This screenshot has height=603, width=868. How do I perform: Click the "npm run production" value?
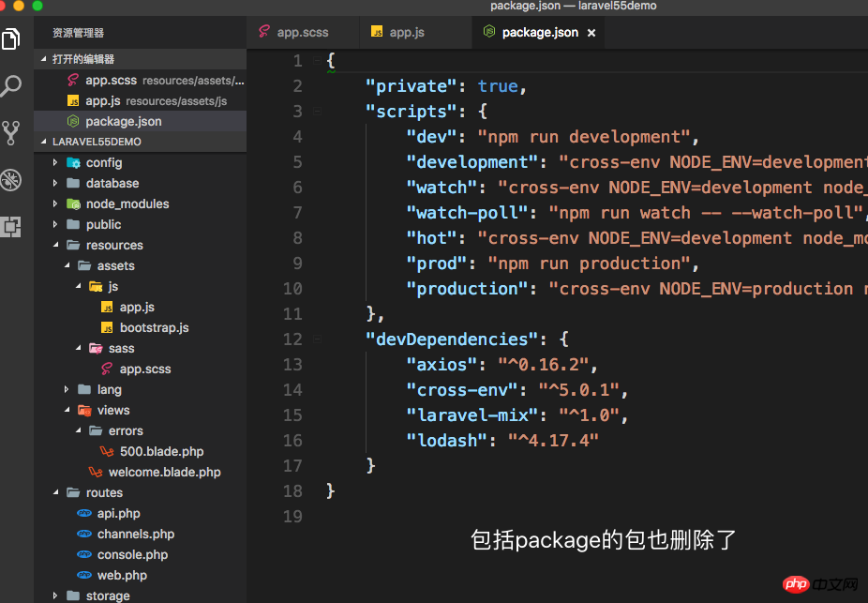[589, 264]
